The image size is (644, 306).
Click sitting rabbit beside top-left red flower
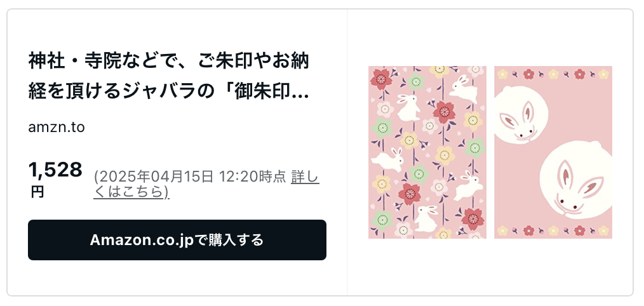(408, 108)
